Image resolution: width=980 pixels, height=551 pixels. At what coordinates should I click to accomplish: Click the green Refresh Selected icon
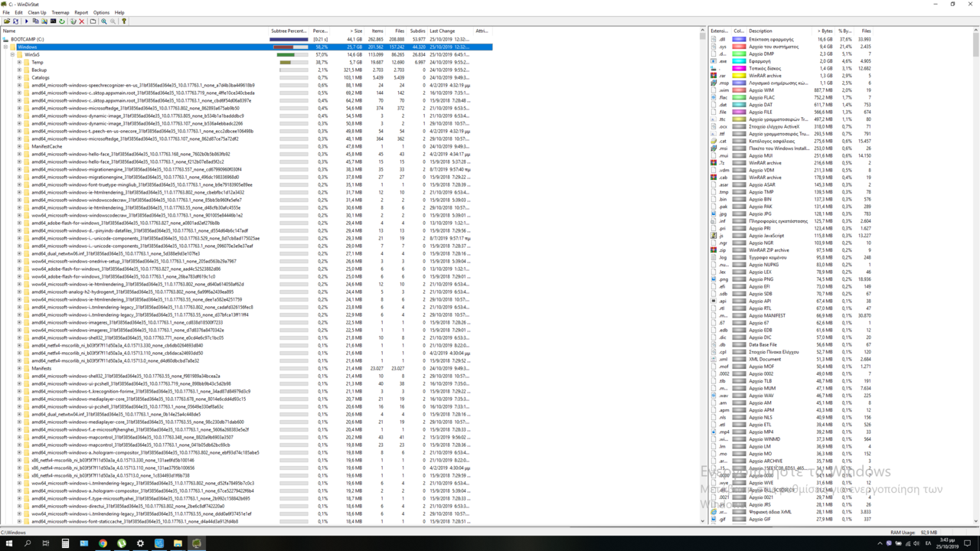62,21
